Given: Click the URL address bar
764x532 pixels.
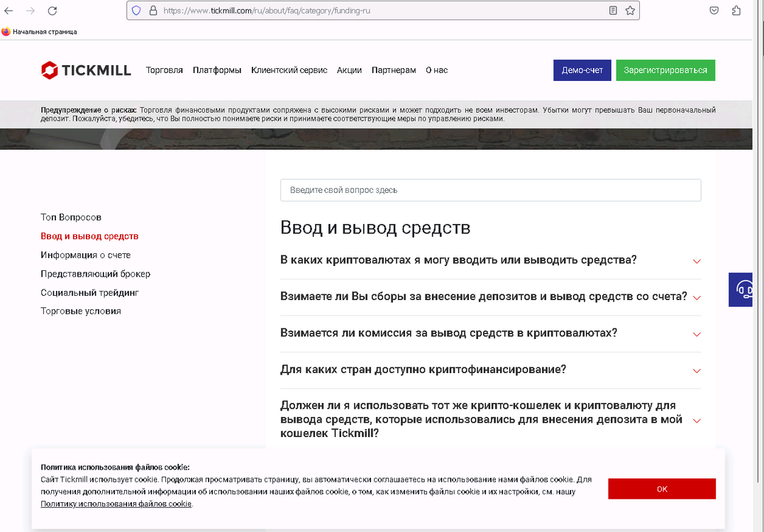Looking at the screenshot, I should tap(382, 10).
